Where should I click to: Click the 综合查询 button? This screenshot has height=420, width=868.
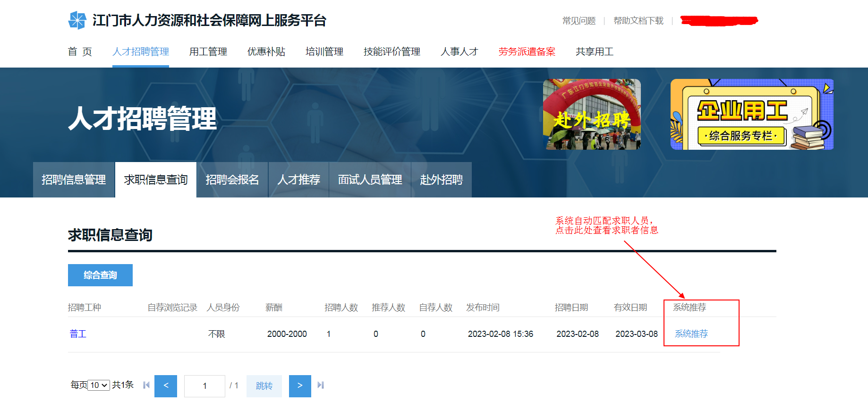[100, 275]
